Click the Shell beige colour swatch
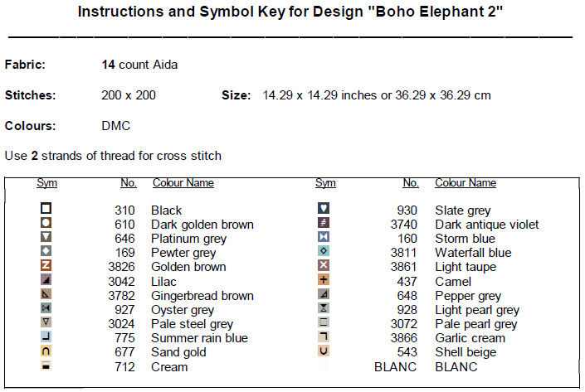The width and height of the screenshot is (585, 392). (x=324, y=351)
